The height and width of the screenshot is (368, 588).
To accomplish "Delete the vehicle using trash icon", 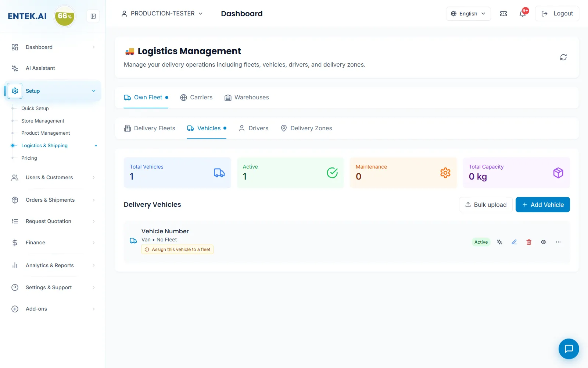I will pyautogui.click(x=529, y=242).
